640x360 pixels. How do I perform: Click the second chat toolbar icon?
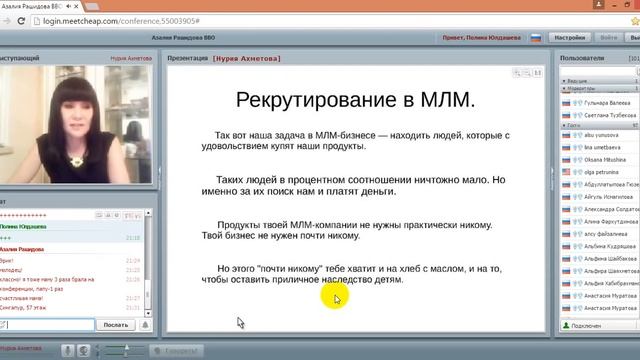tap(108, 215)
